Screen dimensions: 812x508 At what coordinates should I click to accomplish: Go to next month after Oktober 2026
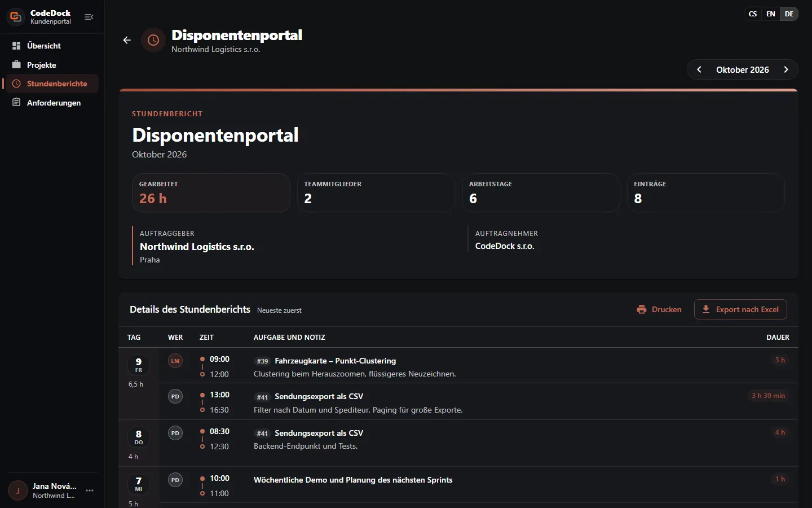786,69
